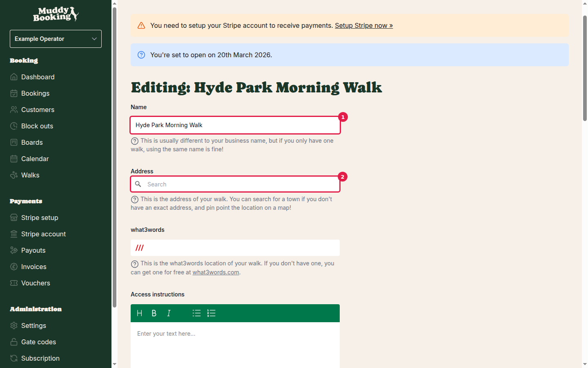Click the Payouts icon
The image size is (588, 368).
coord(13,250)
